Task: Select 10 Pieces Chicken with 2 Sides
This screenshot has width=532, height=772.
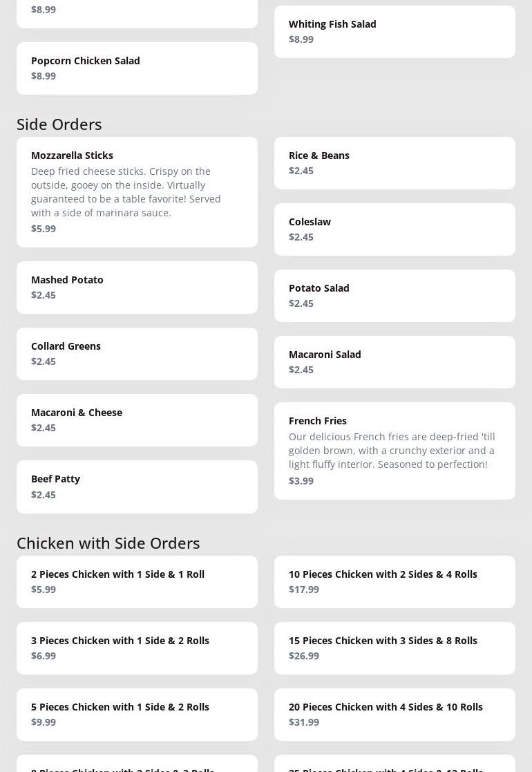Action: [x=395, y=581]
